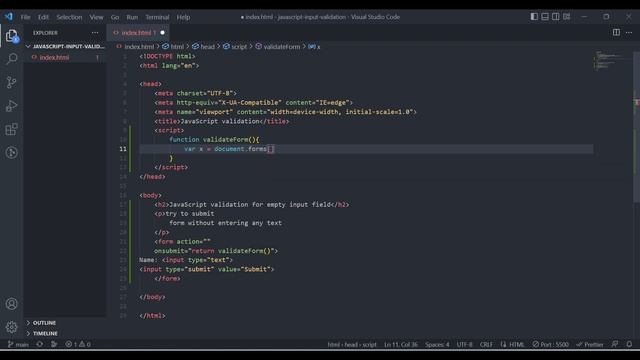The width and height of the screenshot is (640, 360).
Task: Click Synchronize Changes icon in status bar
Action: pyautogui.click(x=40, y=344)
